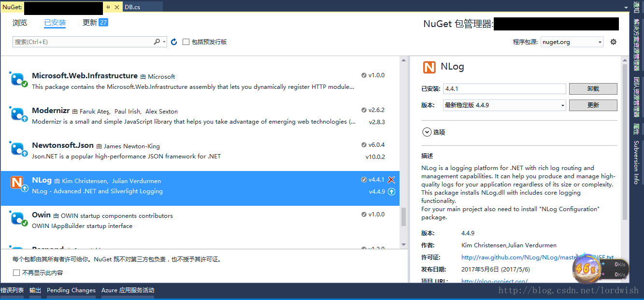
Task: Click release date 2017年5月6日 text
Action: click(x=496, y=270)
